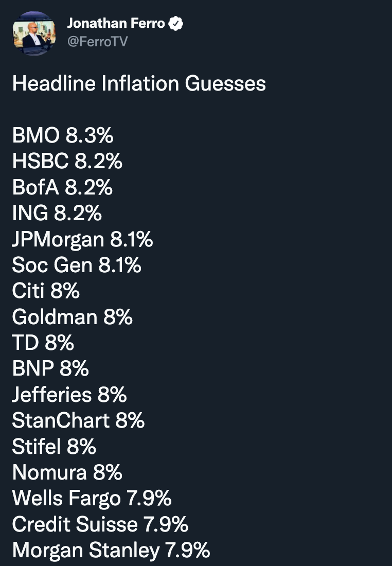Click the Soc Gen 8.1% line
This screenshot has height=566, width=392.
[x=77, y=266]
